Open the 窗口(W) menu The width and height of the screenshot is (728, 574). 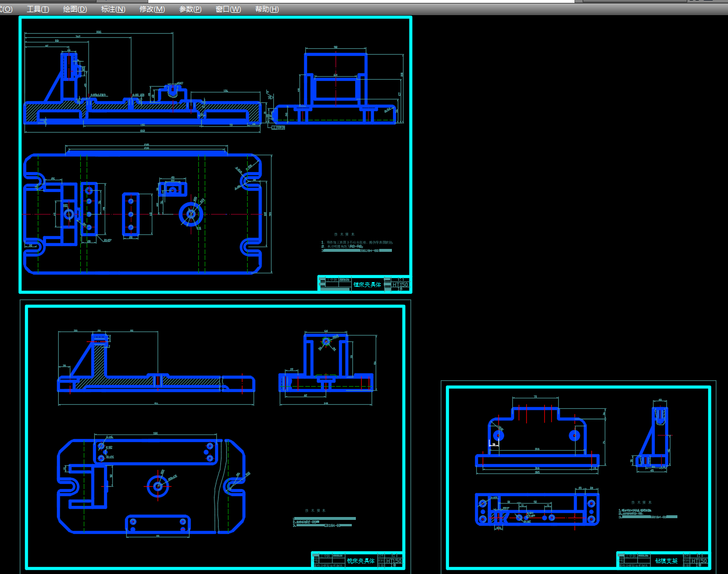click(228, 9)
